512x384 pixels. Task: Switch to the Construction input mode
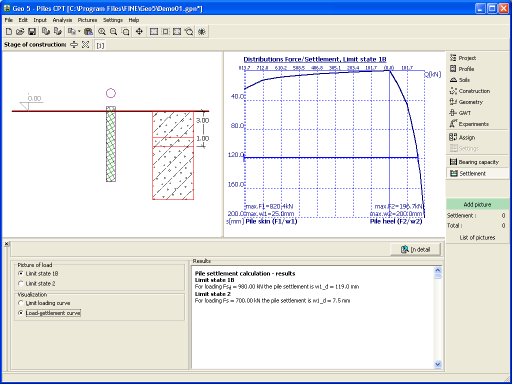[x=477, y=91]
